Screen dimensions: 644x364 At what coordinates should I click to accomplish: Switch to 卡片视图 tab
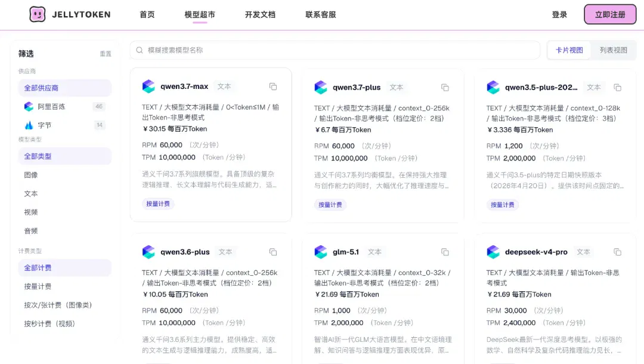coord(569,50)
